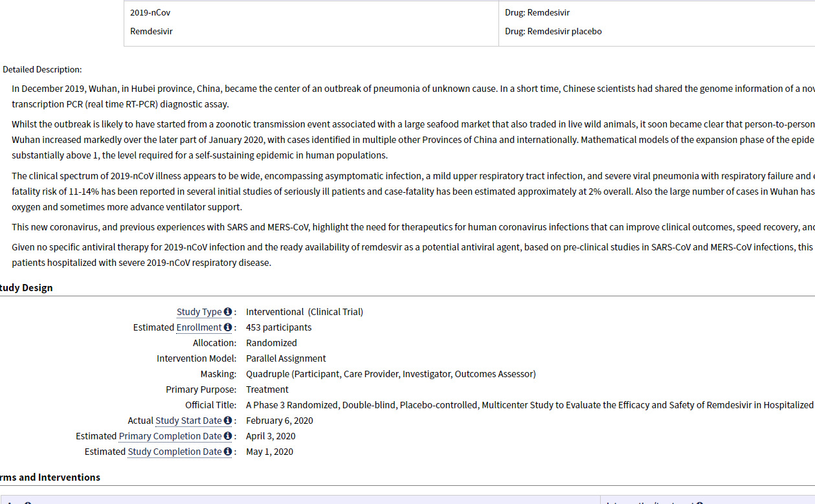Click the Primary Completion Date link
The height and width of the screenshot is (504, 815).
click(170, 436)
